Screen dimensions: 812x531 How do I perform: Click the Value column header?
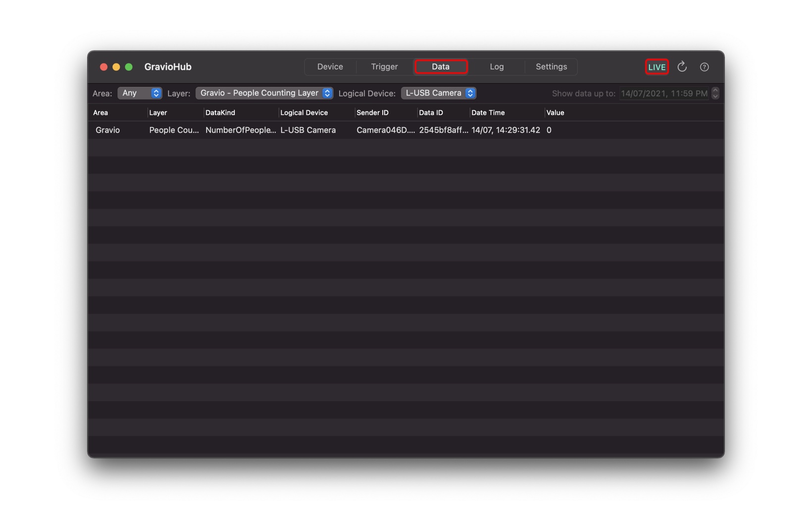(555, 112)
